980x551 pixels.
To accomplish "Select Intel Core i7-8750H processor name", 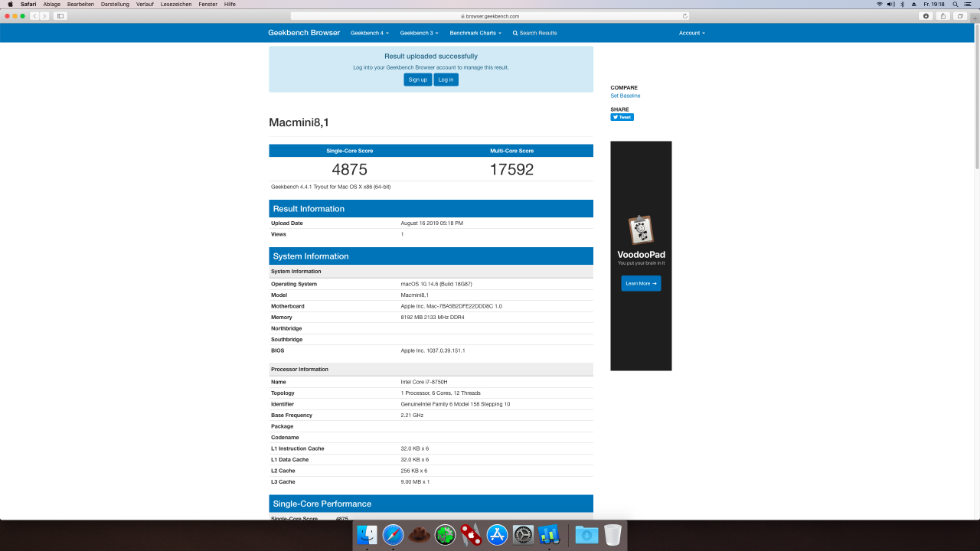I will (423, 382).
